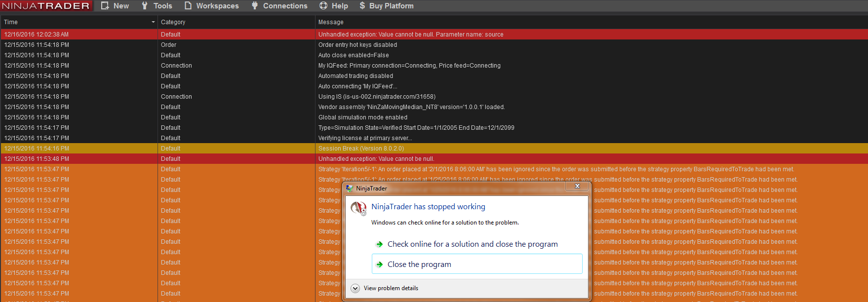Click the Message column header
This screenshot has width=868, height=302.
pyautogui.click(x=592, y=22)
